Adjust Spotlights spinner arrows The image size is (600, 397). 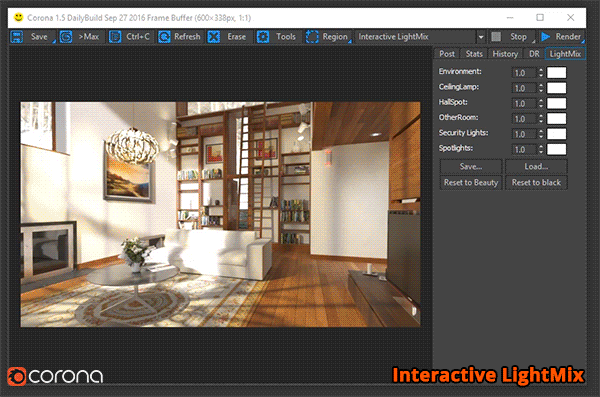541,149
